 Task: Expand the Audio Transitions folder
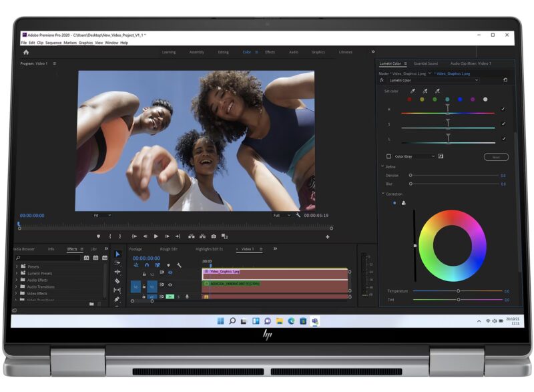click(x=16, y=286)
